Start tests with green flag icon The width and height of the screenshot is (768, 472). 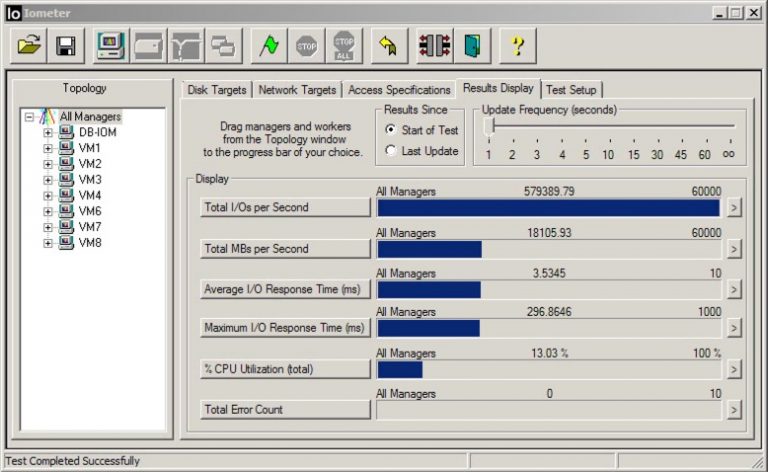point(269,46)
